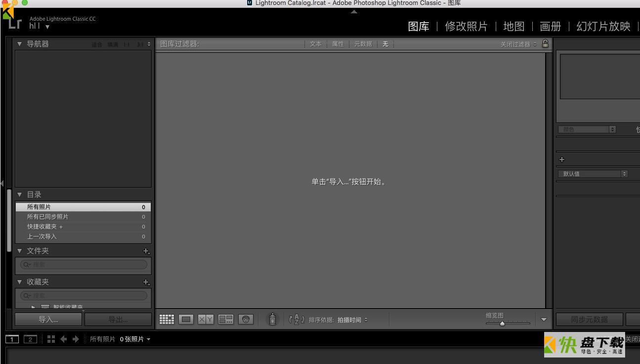
Task: Select 无 none filter
Action: pos(385,44)
